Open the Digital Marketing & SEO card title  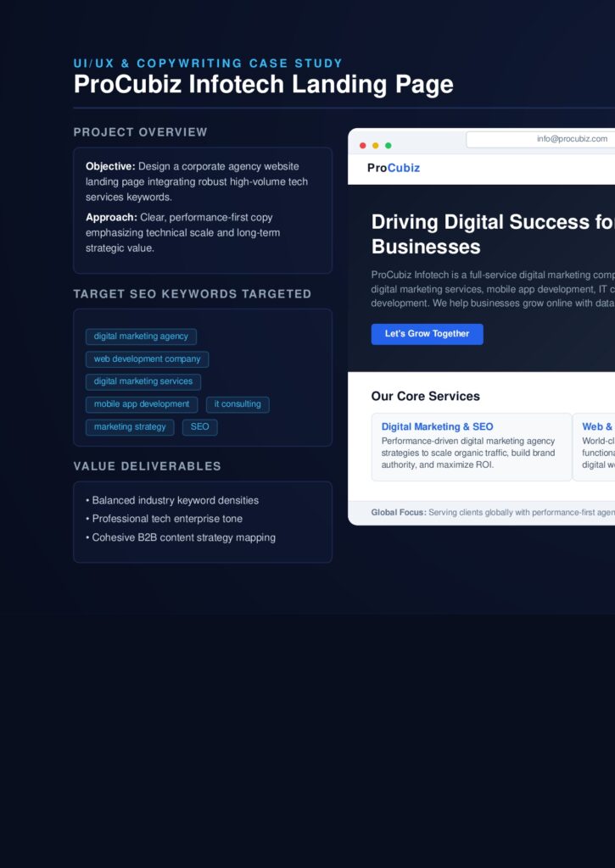pyautogui.click(x=437, y=427)
